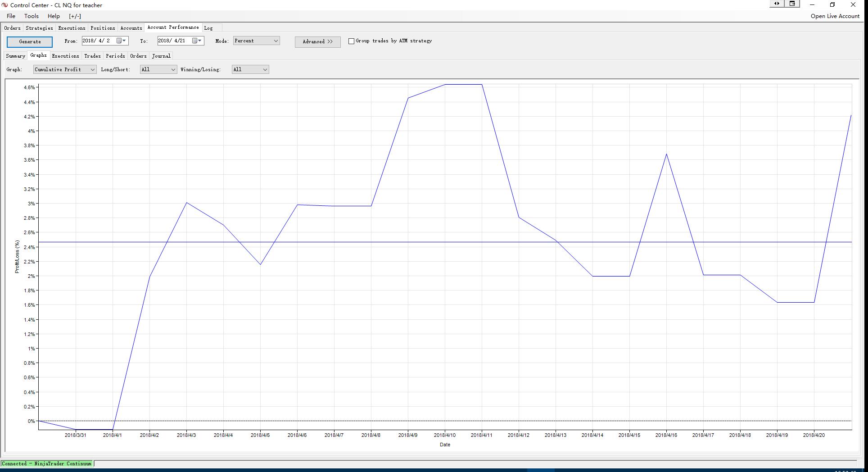Switch to the Strategies tab
868x472 pixels.
pyautogui.click(x=39, y=28)
